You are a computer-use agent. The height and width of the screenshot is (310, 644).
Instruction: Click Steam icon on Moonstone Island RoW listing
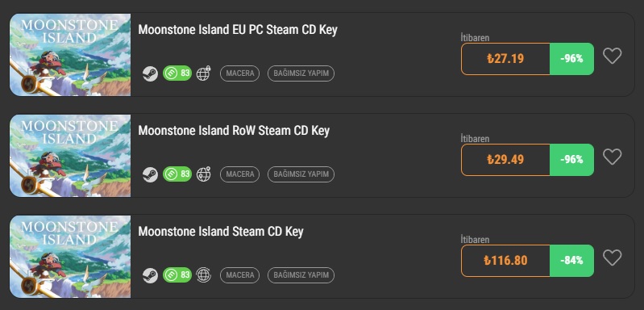[151, 174]
